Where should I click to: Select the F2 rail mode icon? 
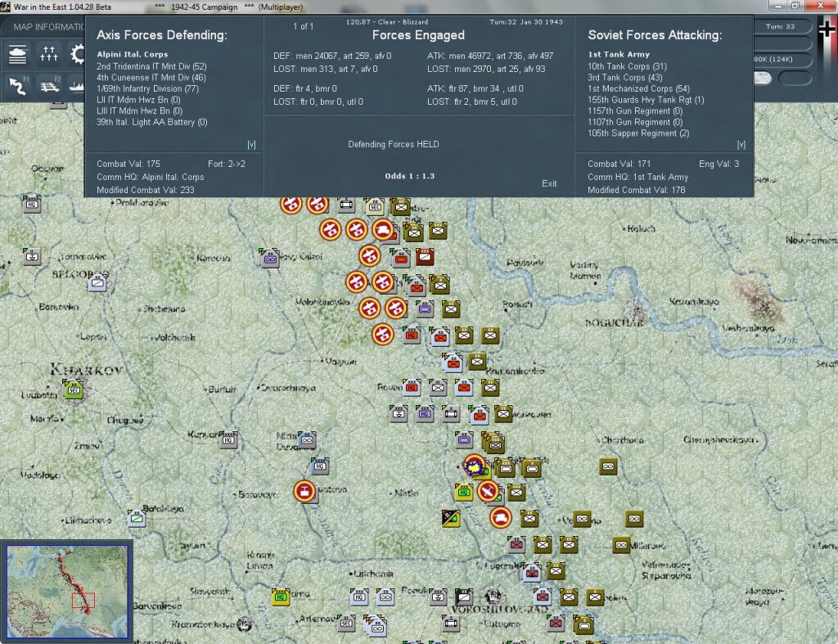point(50,85)
